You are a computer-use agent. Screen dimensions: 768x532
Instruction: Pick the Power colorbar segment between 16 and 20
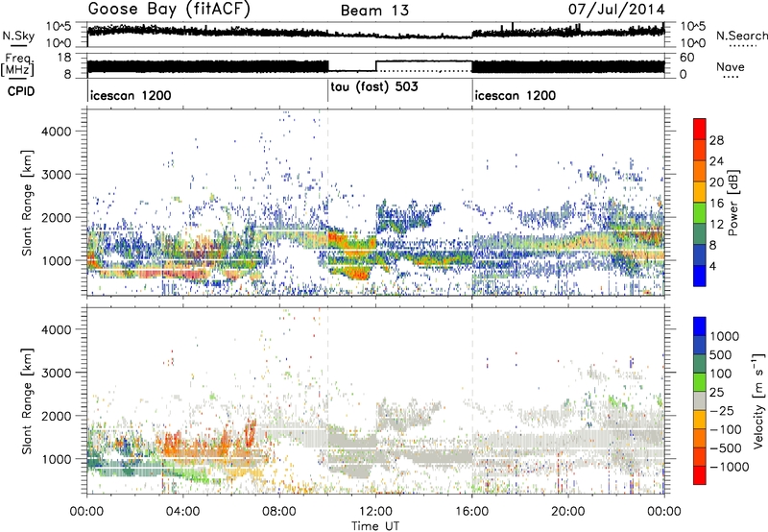tap(700, 192)
